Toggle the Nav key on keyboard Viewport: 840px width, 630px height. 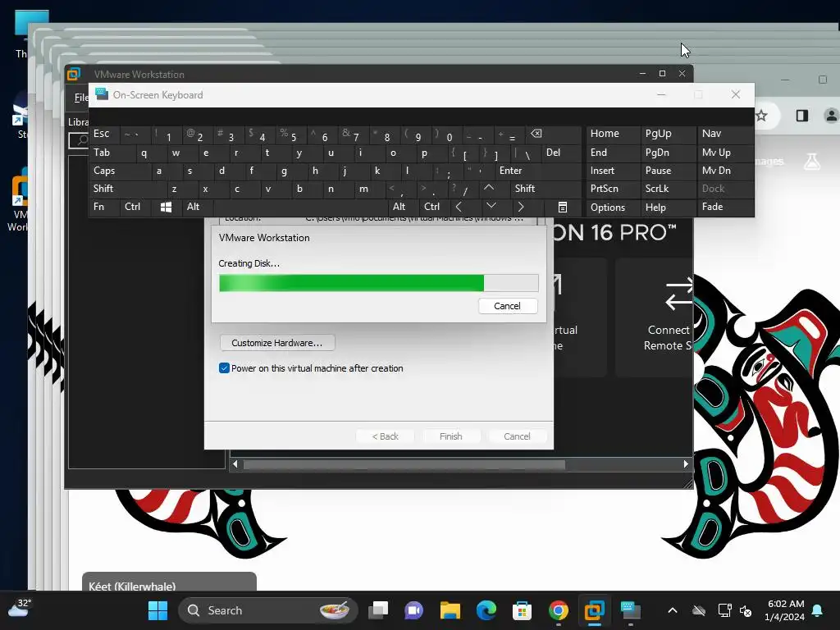[x=725, y=134]
